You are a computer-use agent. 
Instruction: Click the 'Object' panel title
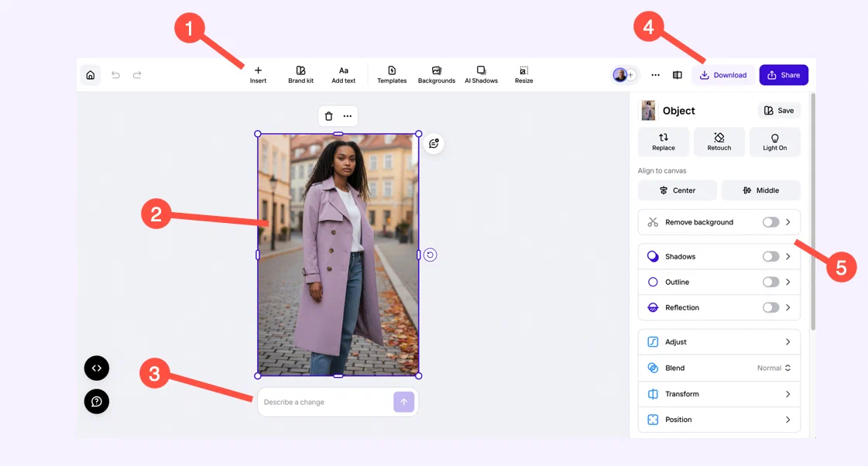[x=678, y=111]
